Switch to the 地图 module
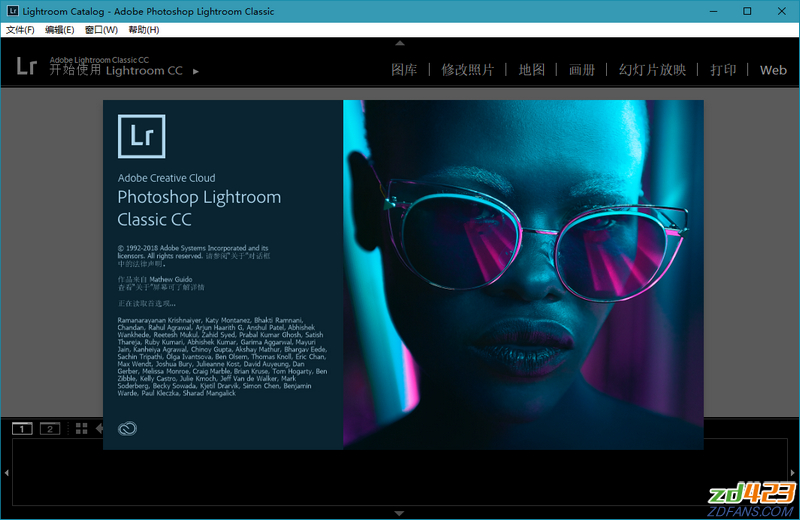The width and height of the screenshot is (800, 520). tap(532, 70)
